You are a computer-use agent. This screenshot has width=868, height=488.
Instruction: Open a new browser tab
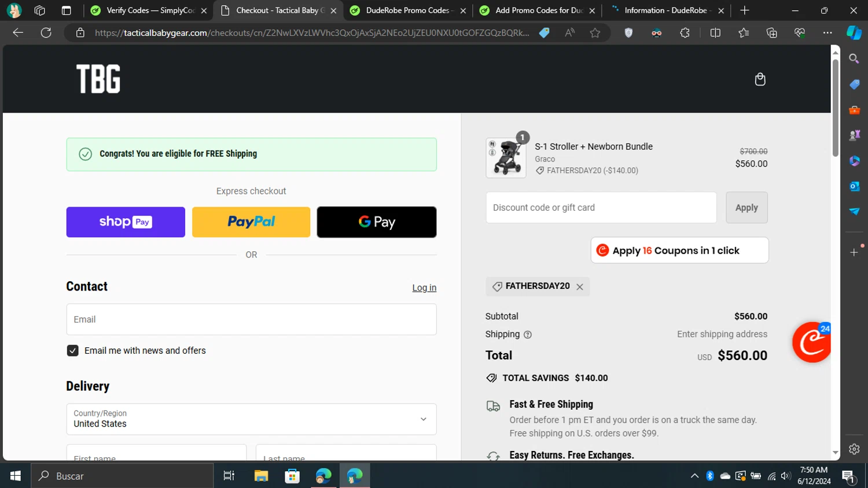click(745, 10)
